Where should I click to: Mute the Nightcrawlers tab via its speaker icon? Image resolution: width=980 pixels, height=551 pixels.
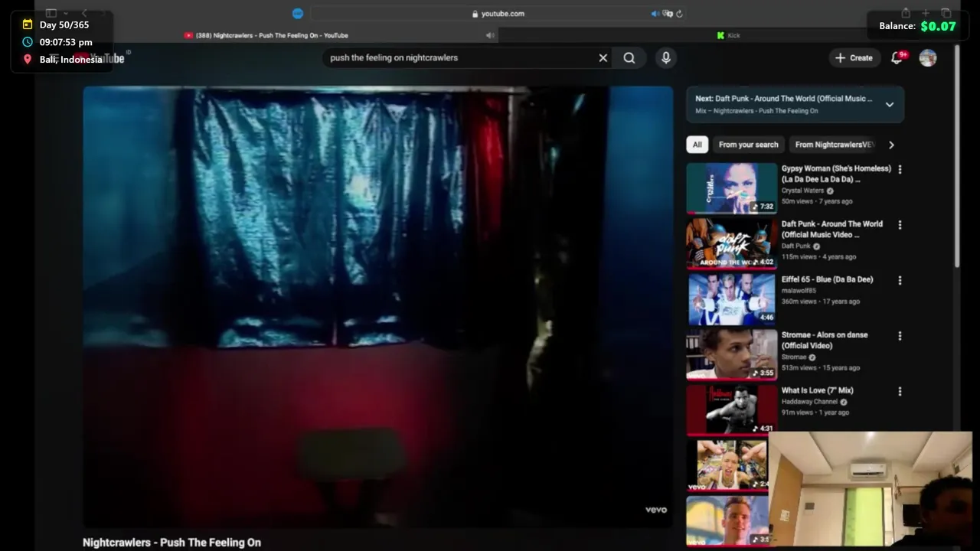pos(490,35)
